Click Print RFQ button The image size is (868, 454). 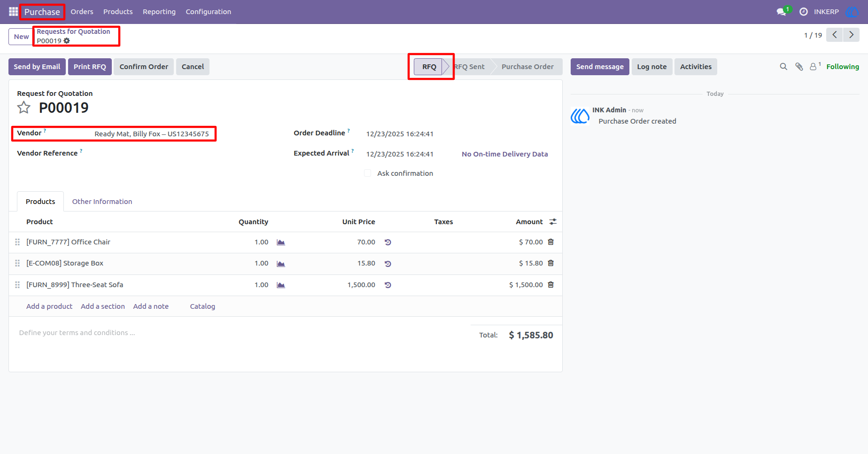point(90,67)
